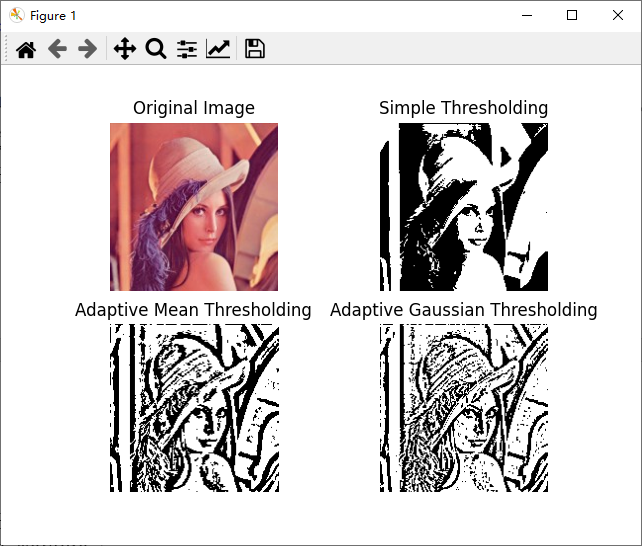The height and width of the screenshot is (546, 642).
Task: Click the 'Figure 1' window title
Action: click(53, 16)
